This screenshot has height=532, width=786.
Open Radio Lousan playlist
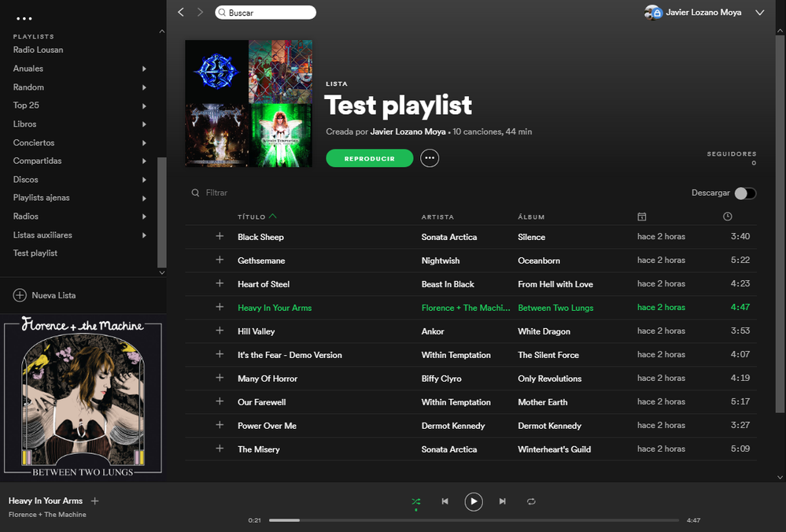click(x=38, y=50)
